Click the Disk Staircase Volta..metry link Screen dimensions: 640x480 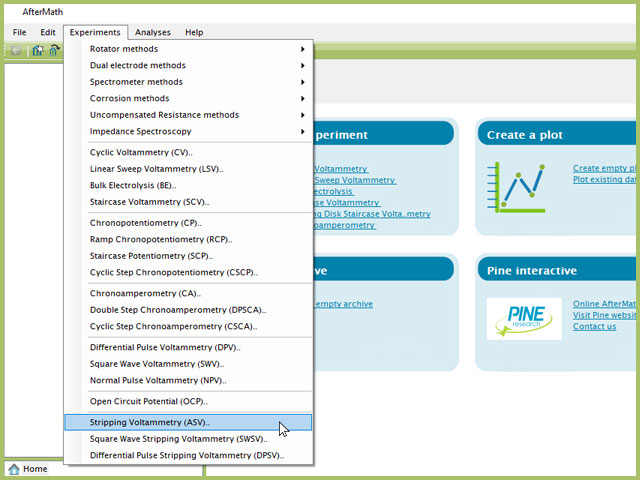(x=372, y=214)
